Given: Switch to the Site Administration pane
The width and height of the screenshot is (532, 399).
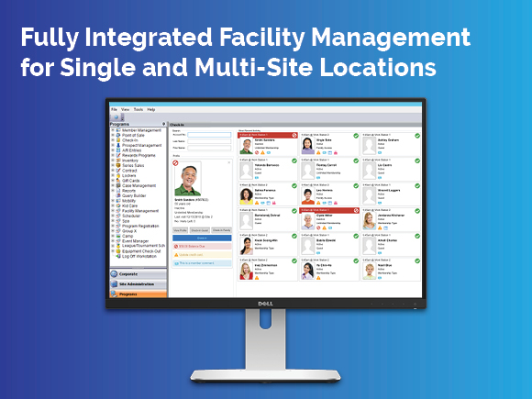Looking at the screenshot, I should 139,284.
